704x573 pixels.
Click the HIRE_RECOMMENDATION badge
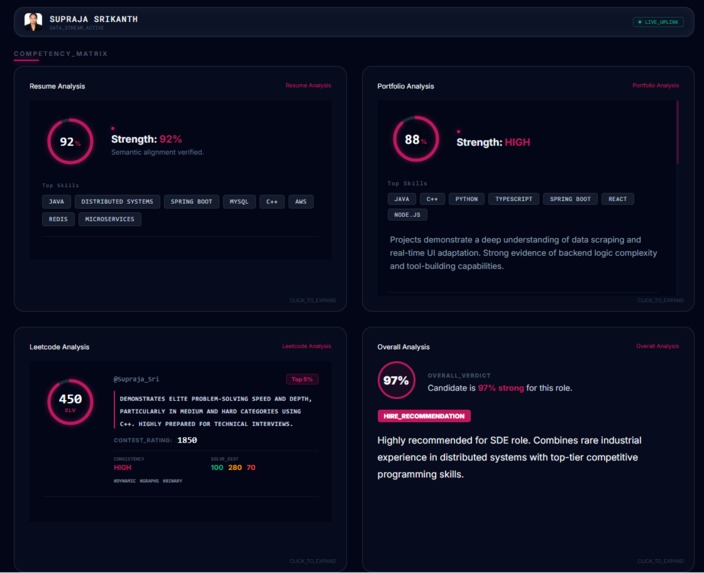424,416
